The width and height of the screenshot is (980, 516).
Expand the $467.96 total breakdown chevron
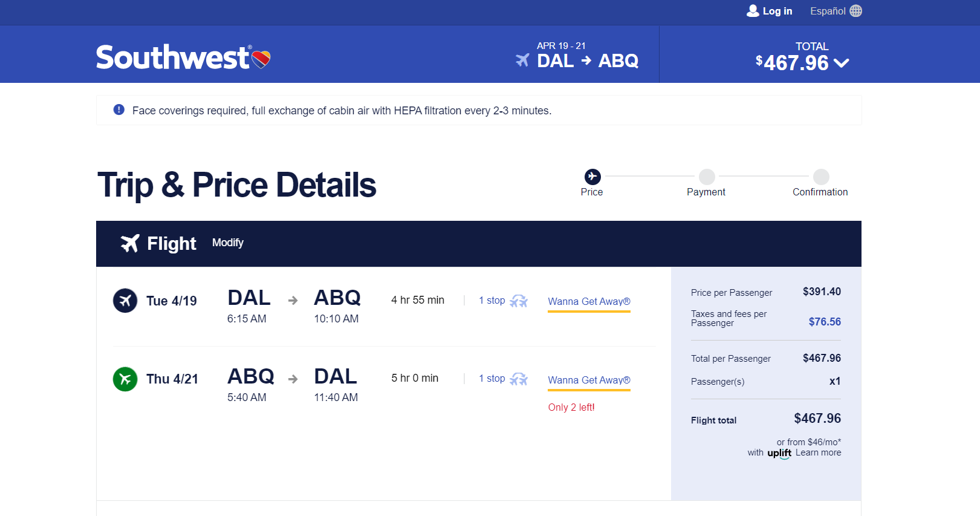842,63
